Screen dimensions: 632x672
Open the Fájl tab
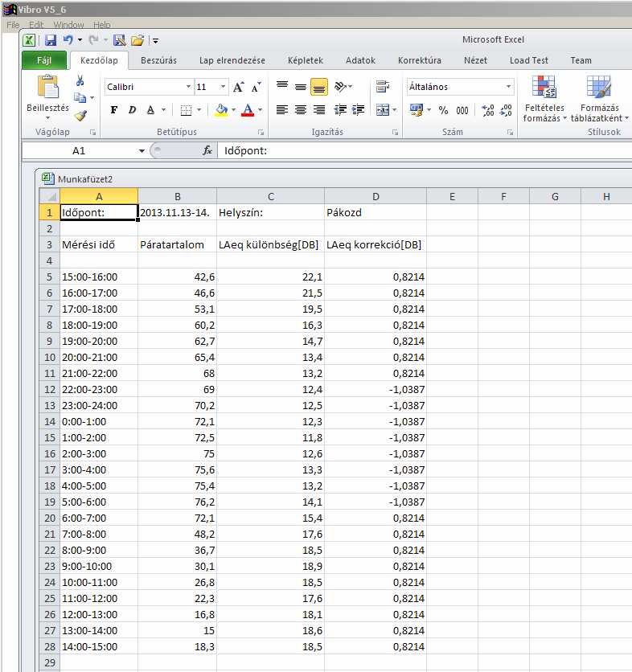click(x=44, y=60)
